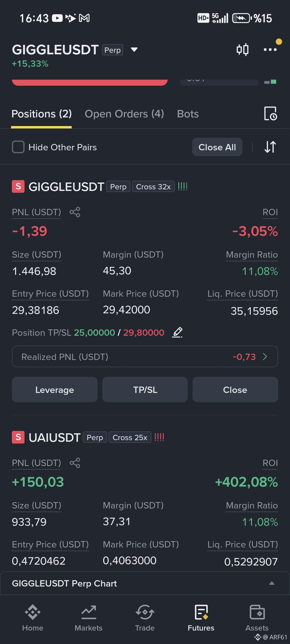Tap the TP/SL button
Image resolution: width=290 pixels, height=644 pixels.
pyautogui.click(x=145, y=390)
